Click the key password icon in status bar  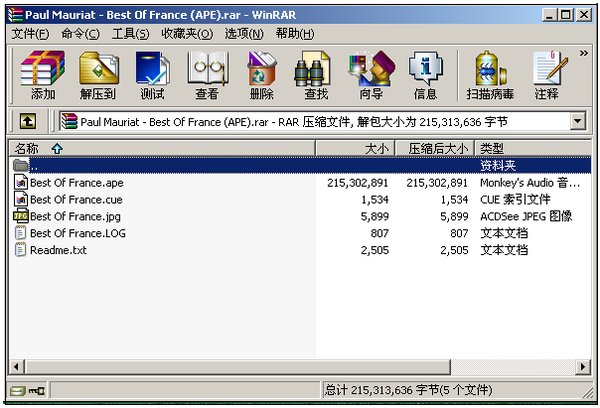[x=37, y=391]
